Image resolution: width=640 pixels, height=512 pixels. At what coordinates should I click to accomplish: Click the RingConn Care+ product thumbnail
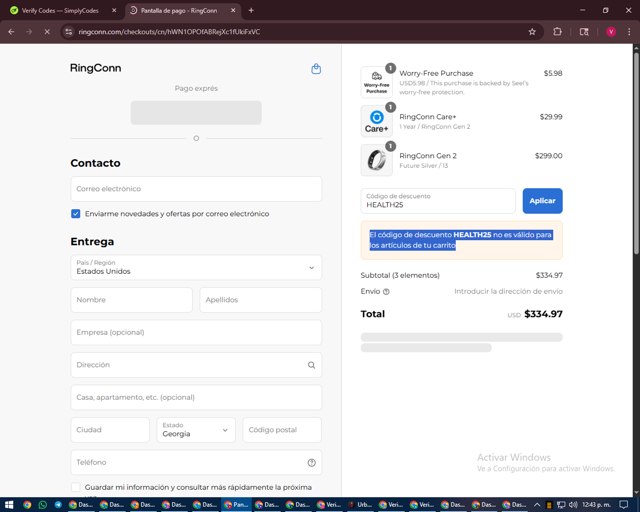377,121
